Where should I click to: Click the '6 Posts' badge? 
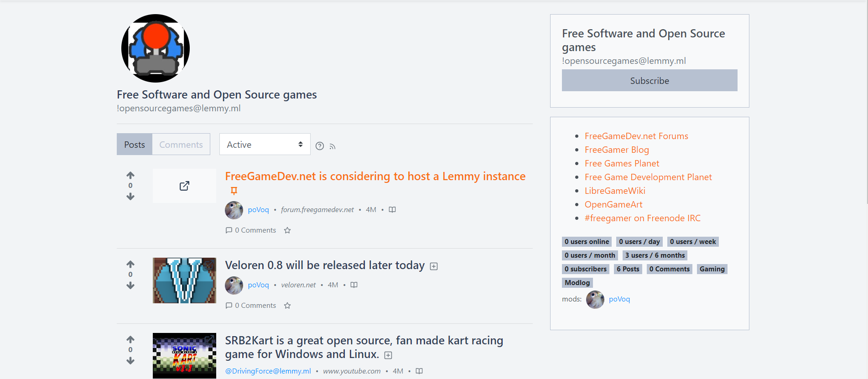pos(628,269)
